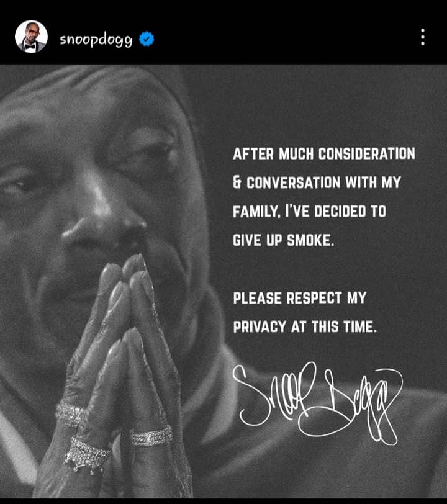Click the "& CONVERSATION WITH MY" line

[x=317, y=182]
